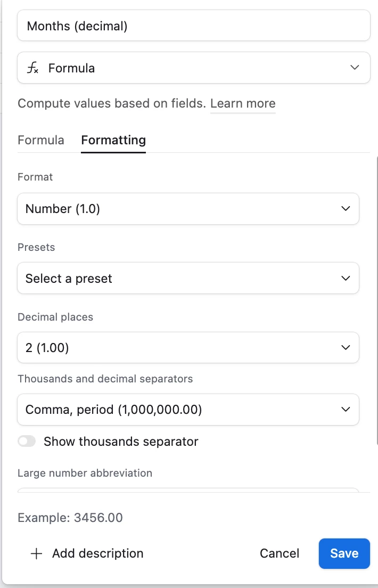Image resolution: width=378 pixels, height=588 pixels.
Task: Switch to the Formula tab
Action: 41,140
